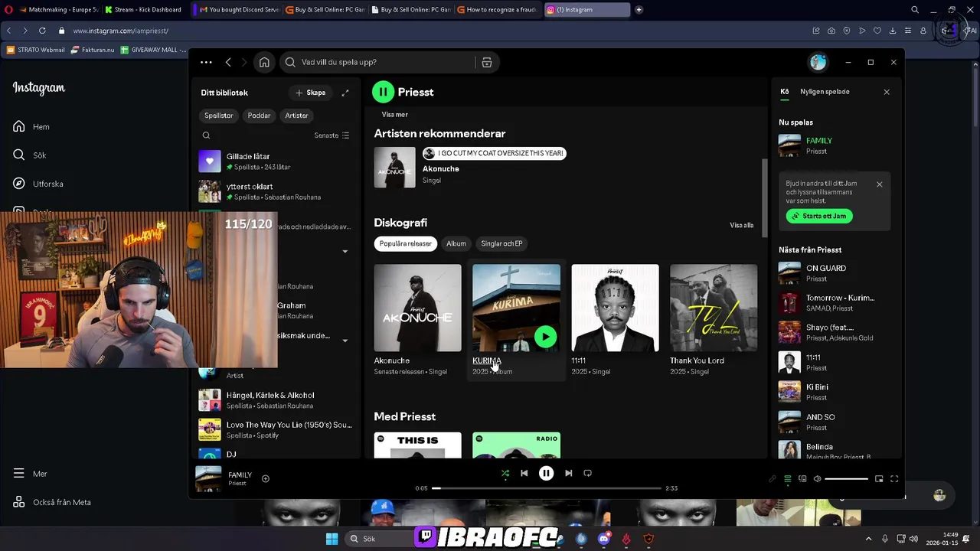Open Instagram Mer menu
Image resolution: width=980 pixels, height=551 pixels.
[31, 474]
